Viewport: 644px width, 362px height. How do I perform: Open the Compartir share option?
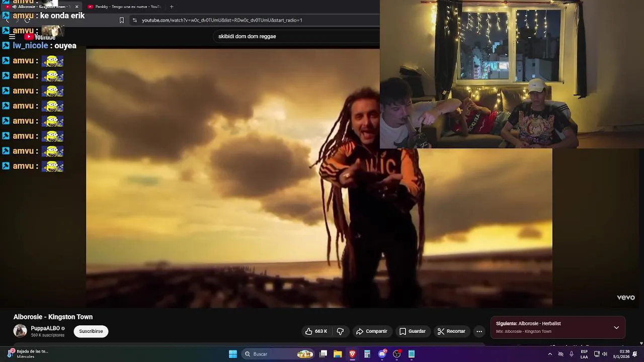[x=371, y=331]
